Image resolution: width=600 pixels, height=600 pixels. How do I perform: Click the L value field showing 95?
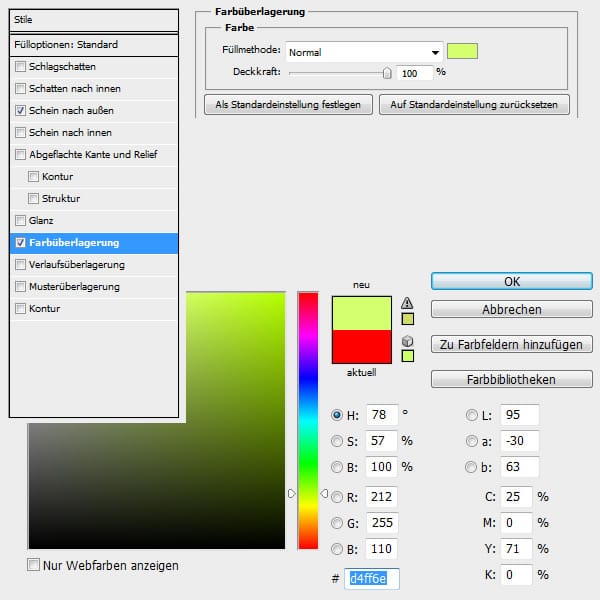point(520,415)
